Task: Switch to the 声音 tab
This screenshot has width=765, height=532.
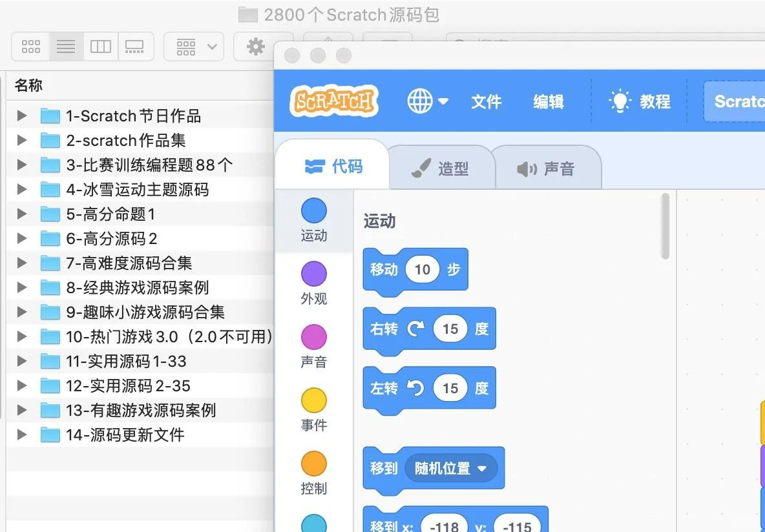Action: tap(548, 166)
